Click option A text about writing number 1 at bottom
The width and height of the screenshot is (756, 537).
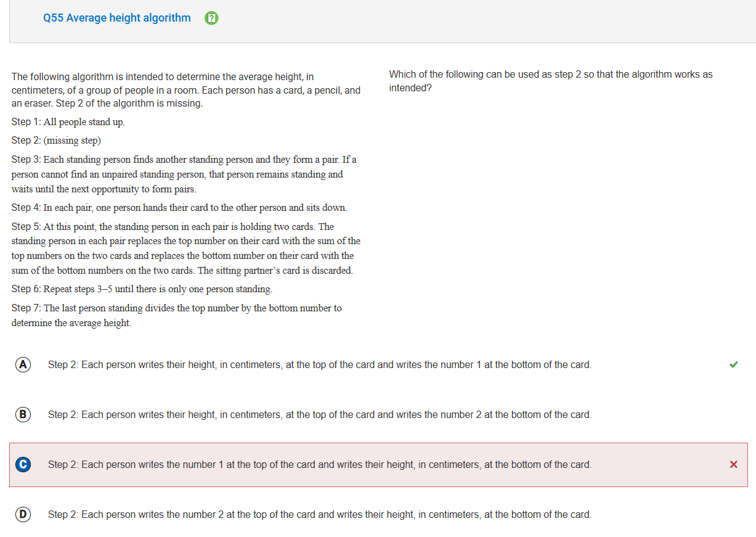click(319, 364)
